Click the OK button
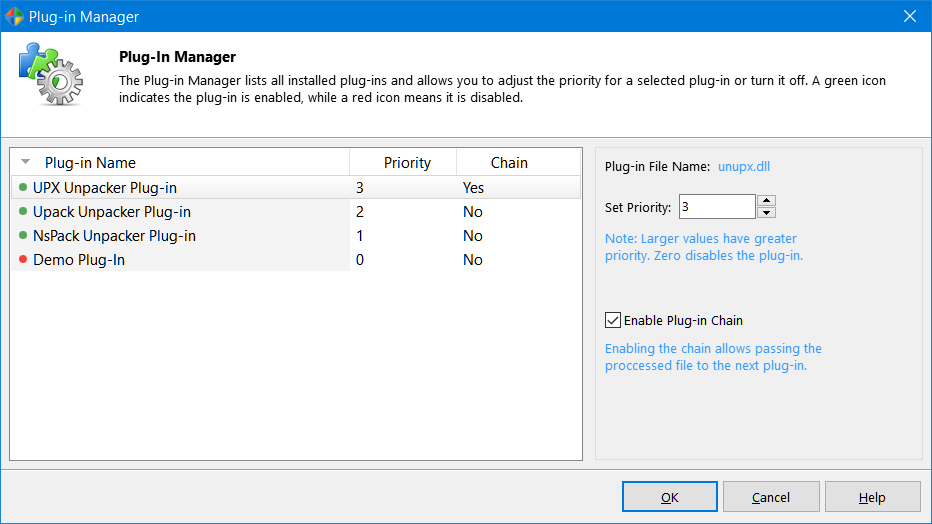This screenshot has width=932, height=524. click(x=670, y=497)
